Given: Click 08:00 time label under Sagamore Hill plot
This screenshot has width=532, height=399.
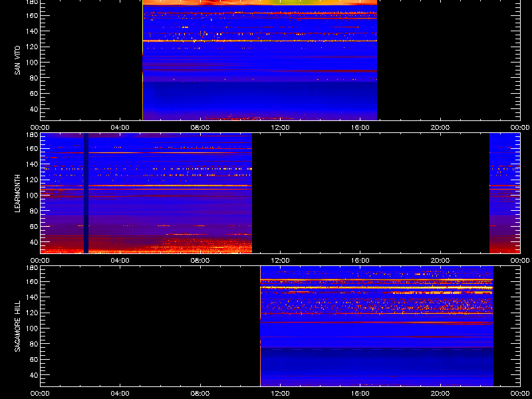Looking at the screenshot, I should pos(200,394).
